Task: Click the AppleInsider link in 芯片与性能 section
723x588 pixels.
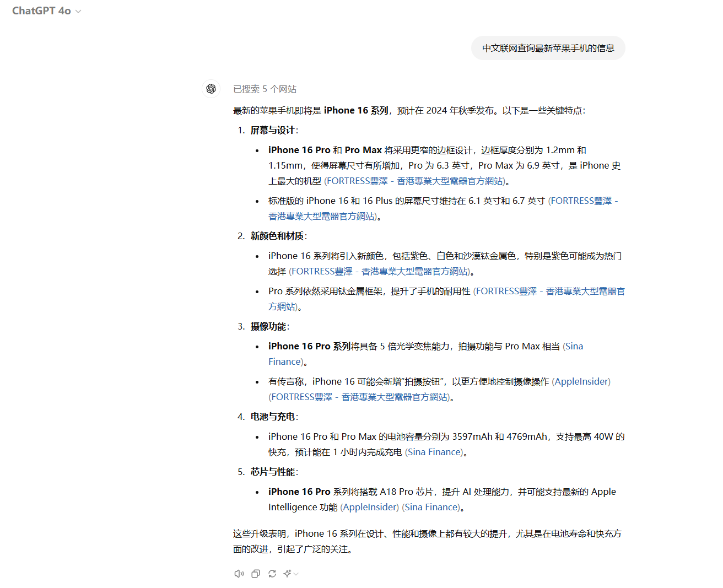Action: tap(369, 506)
